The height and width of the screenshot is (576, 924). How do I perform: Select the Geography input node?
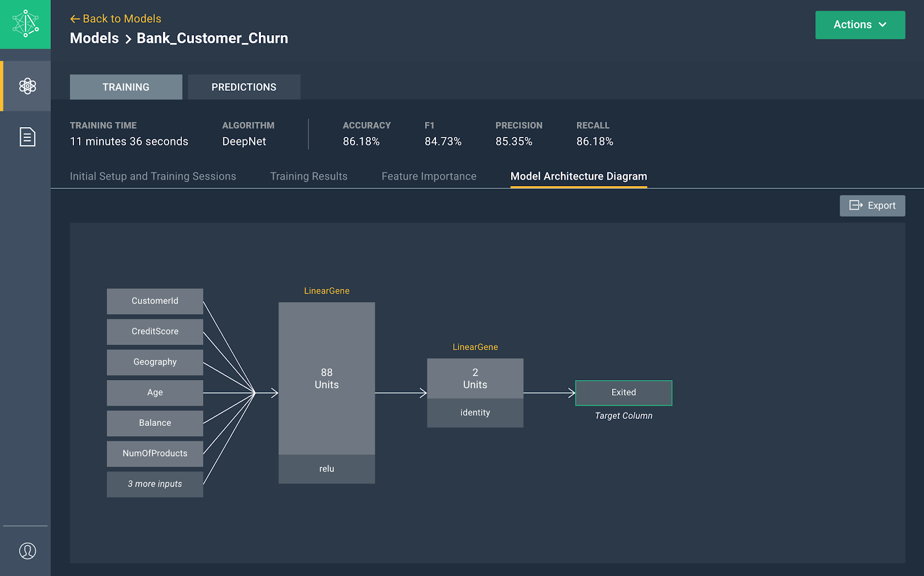coord(155,362)
